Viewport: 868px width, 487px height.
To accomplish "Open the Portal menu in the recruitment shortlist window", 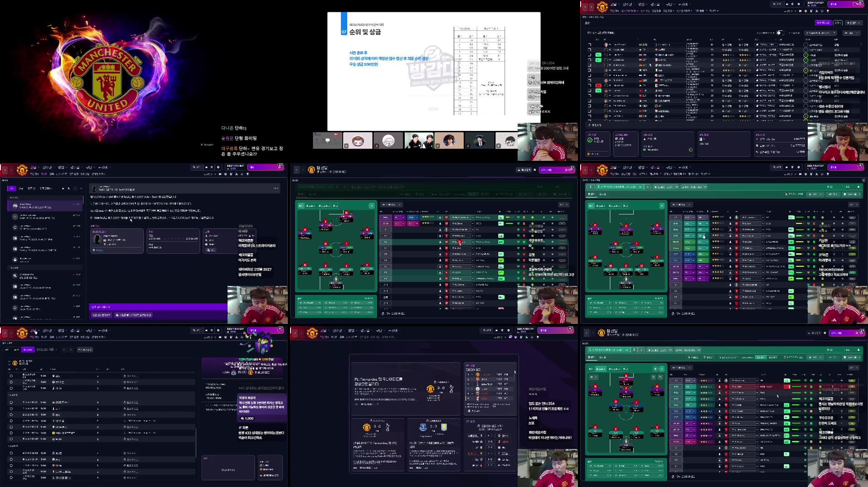I will 614,5.
